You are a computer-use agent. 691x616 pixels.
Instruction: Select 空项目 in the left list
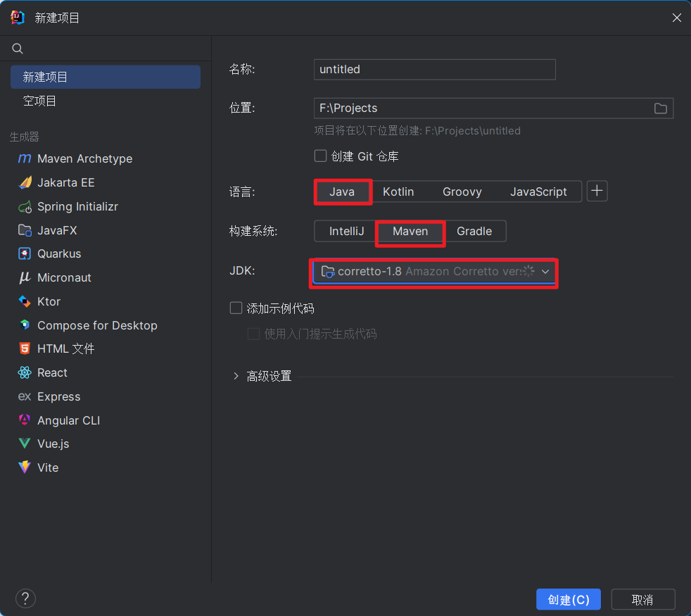[106, 101]
